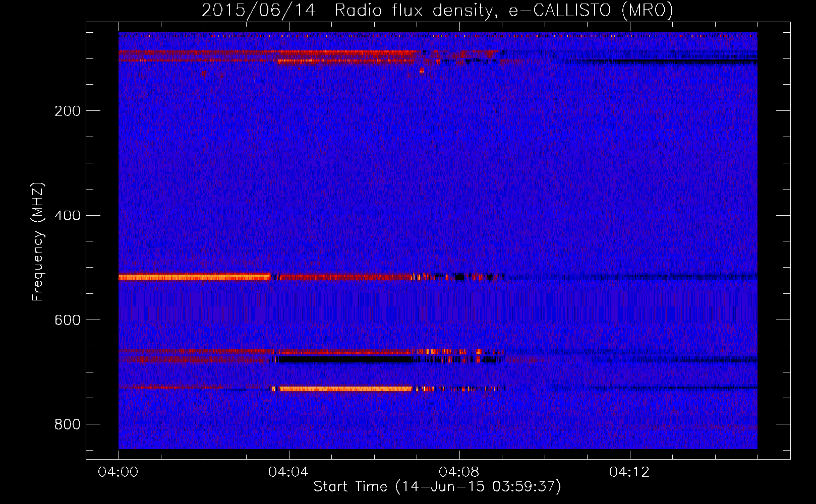Click the 200 MHz frequency tick label
The height and width of the screenshot is (504, 816).
68,111
